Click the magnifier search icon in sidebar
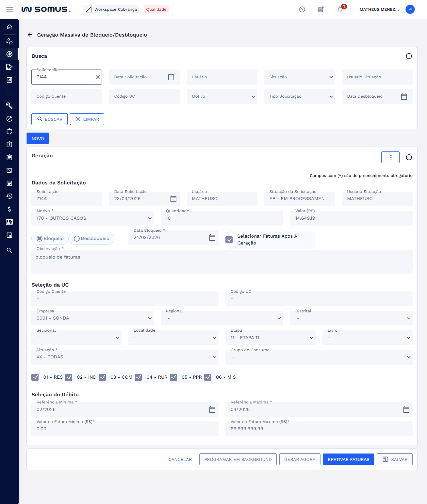Image resolution: width=427 pixels, height=504 pixels. 9,250
